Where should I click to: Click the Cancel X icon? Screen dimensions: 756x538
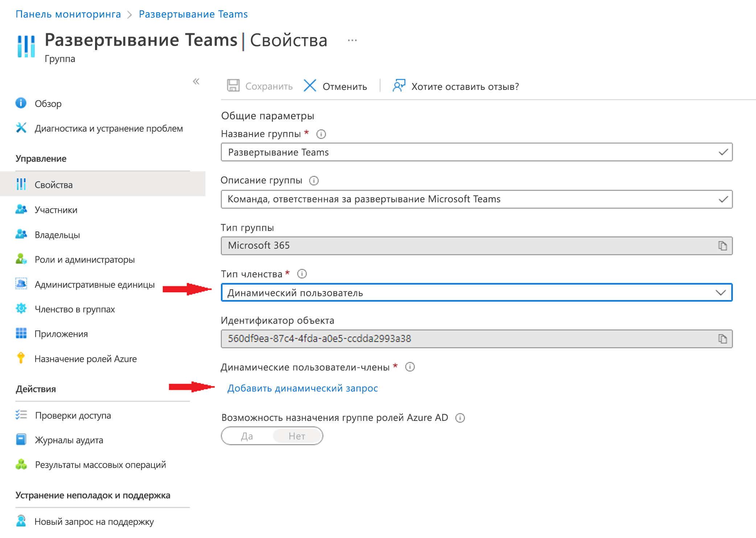(x=310, y=86)
